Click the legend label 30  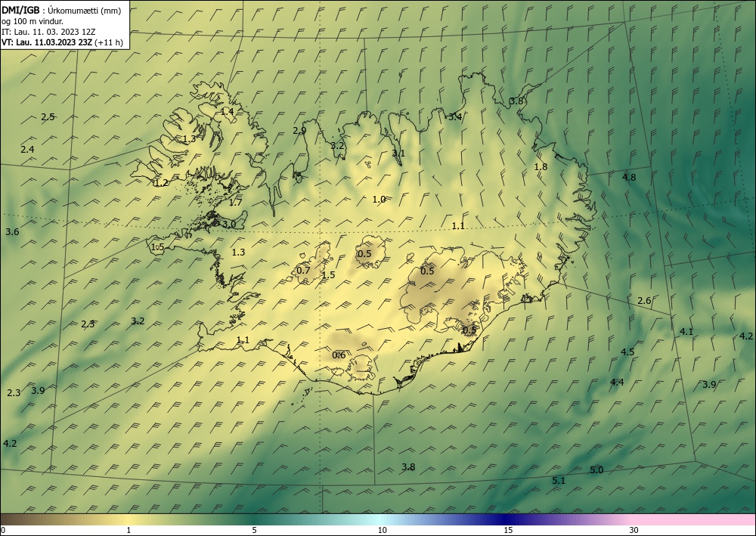(634, 530)
